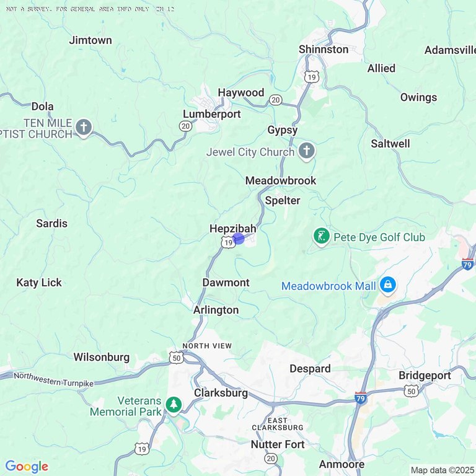Click the Route 20 shield near Lumberport

tap(185, 126)
